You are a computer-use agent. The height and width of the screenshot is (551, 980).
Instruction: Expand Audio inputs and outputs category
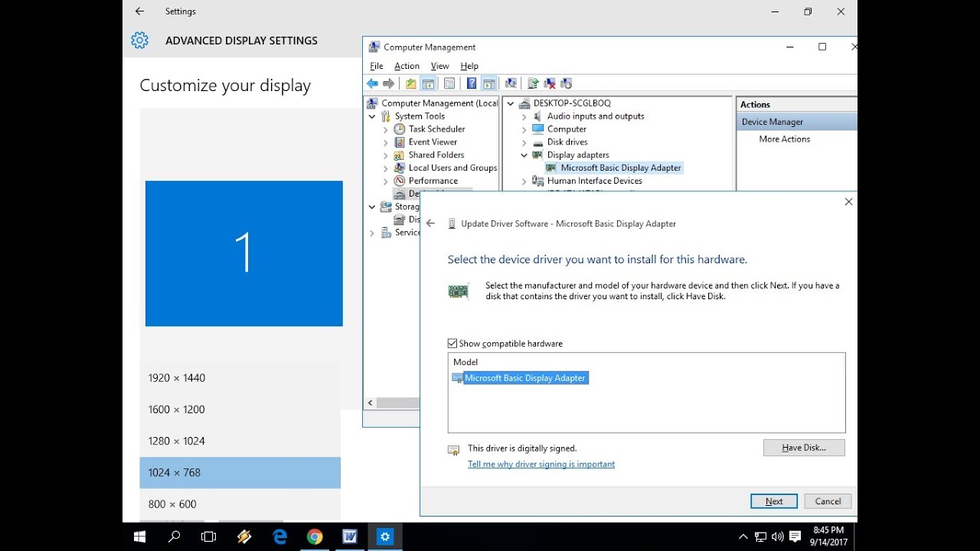tap(524, 116)
